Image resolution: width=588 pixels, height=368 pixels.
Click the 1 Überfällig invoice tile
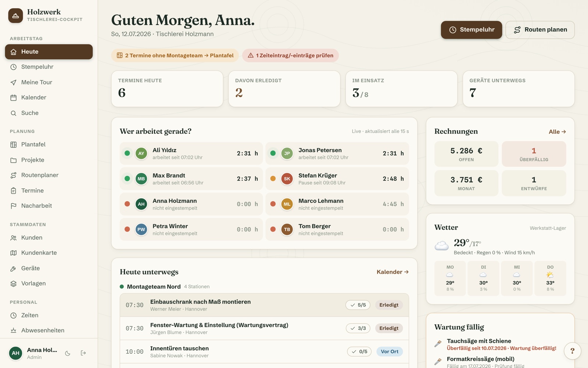pyautogui.click(x=534, y=154)
